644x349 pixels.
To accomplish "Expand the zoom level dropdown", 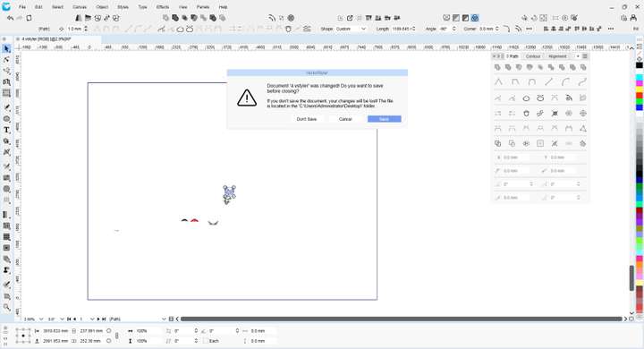I will coord(41,319).
